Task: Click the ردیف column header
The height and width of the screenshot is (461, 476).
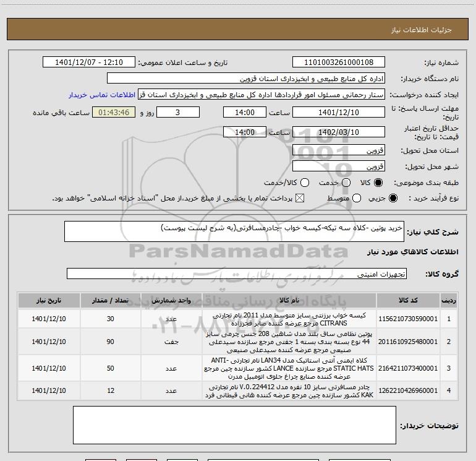Action: [x=449, y=300]
